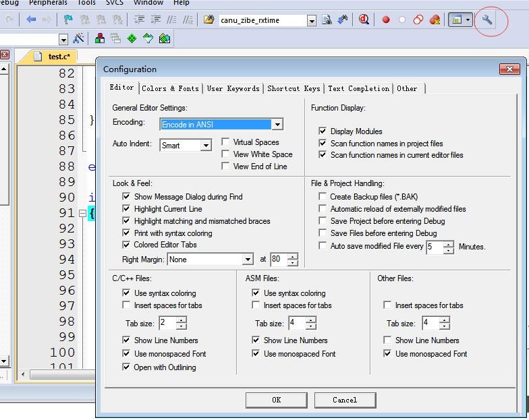Screen dimensions: 529x420
Task: Check Create Backup files (*.BAK)
Action: pyautogui.click(x=323, y=197)
